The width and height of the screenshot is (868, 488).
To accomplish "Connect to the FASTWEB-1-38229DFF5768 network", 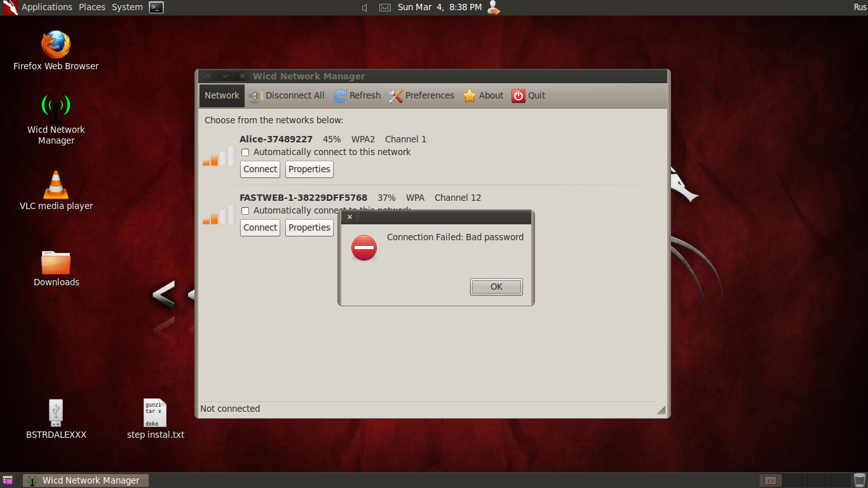I will click(260, 227).
